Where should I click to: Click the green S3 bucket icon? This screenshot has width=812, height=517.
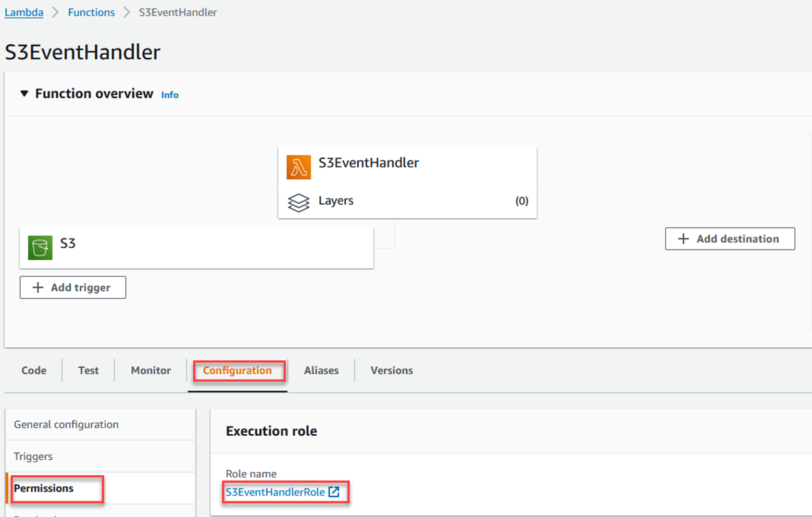pos(40,247)
